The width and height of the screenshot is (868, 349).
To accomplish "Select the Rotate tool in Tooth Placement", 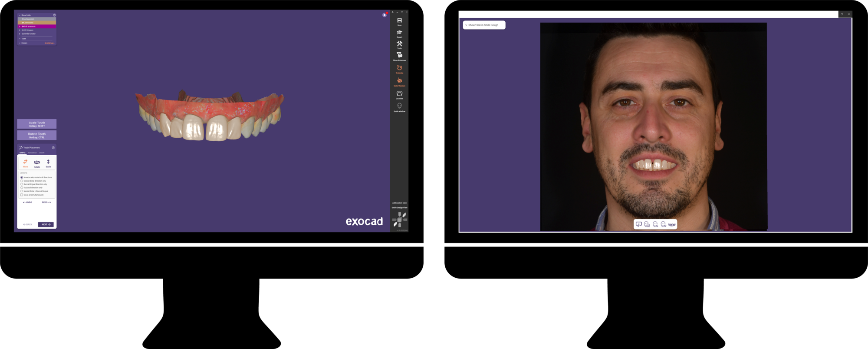I will tap(37, 163).
